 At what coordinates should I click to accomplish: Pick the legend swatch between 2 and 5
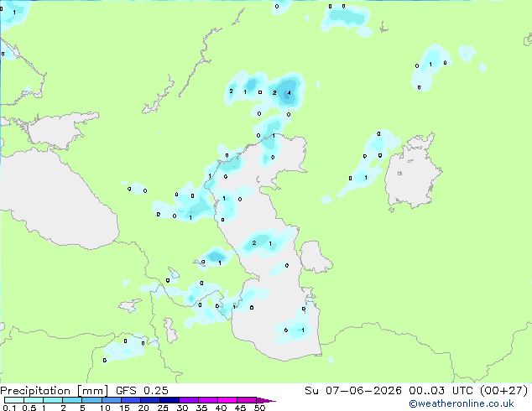pyautogui.click(x=72, y=400)
